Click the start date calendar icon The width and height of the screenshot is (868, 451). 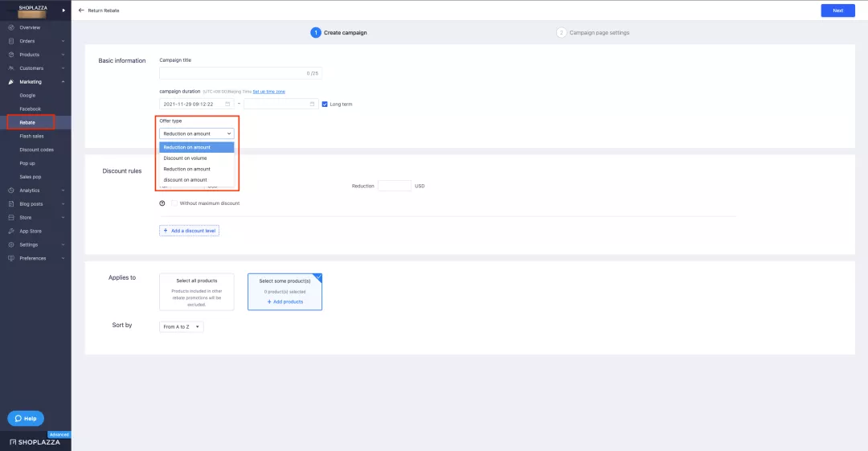227,105
